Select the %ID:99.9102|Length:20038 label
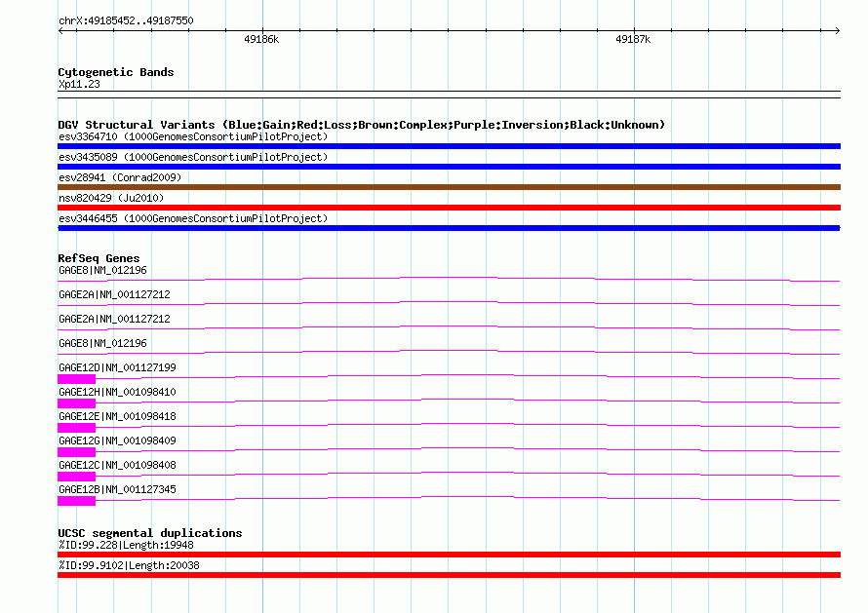The image size is (868, 613). coord(129,566)
